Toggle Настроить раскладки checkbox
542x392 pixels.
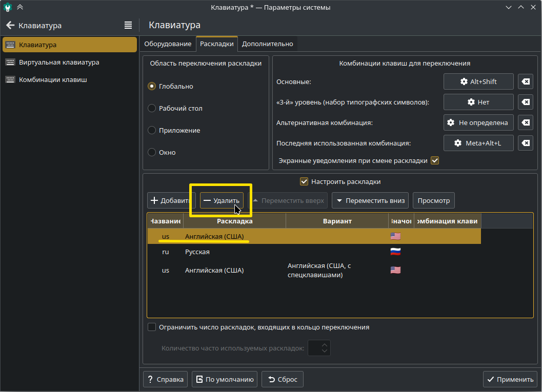(x=304, y=181)
